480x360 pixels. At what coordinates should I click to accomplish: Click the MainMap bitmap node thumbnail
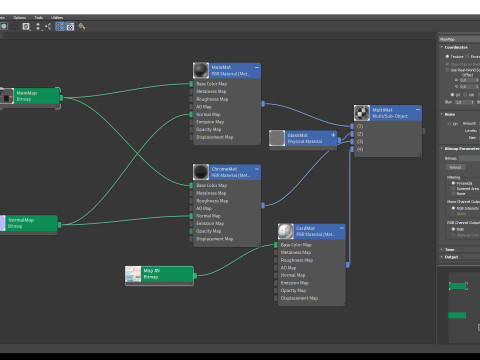7,96
